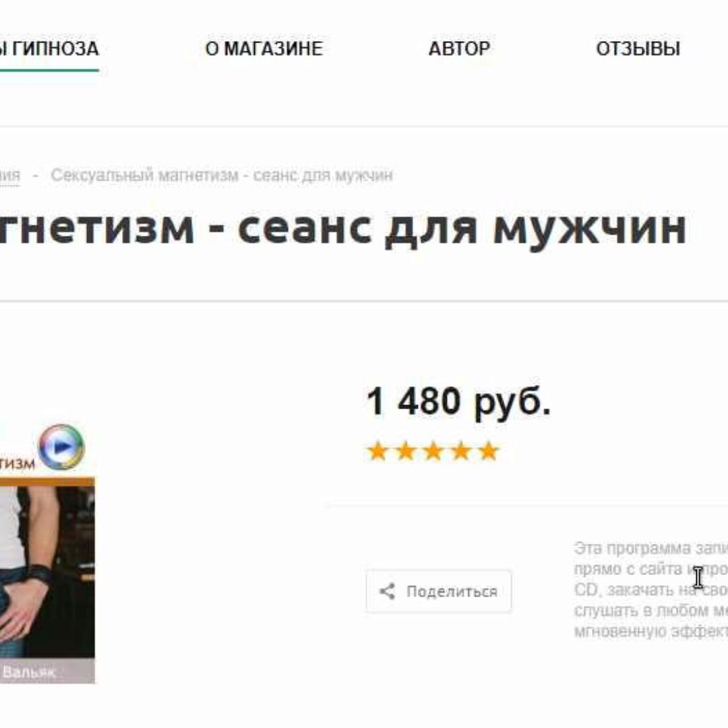Select the fourth rating star
The width and height of the screenshot is (728, 728).
[461, 451]
